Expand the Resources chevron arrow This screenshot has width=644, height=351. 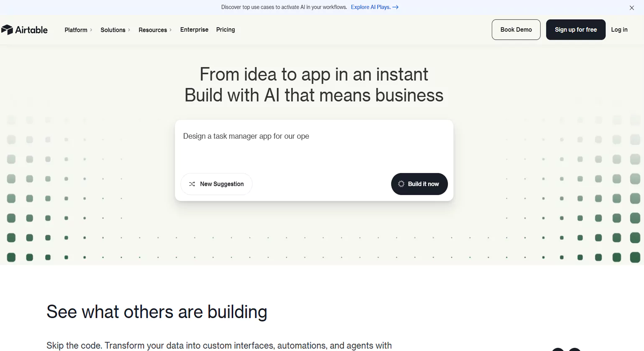click(171, 30)
